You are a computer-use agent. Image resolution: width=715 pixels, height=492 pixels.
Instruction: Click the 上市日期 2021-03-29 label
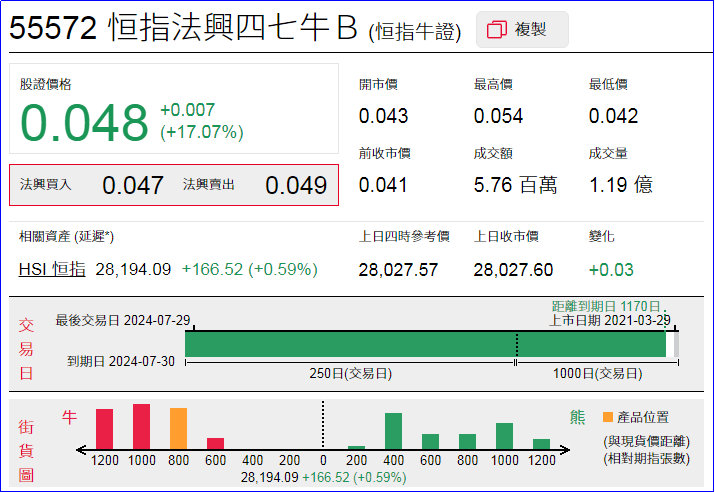pyautogui.click(x=610, y=320)
